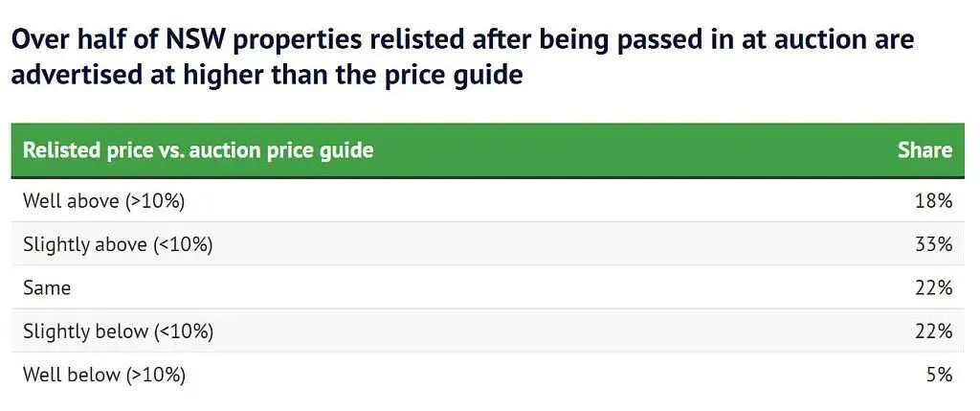Select the "Slightly above (<10%)" row label
The height and width of the screenshot is (411, 980).
pyautogui.click(x=118, y=244)
